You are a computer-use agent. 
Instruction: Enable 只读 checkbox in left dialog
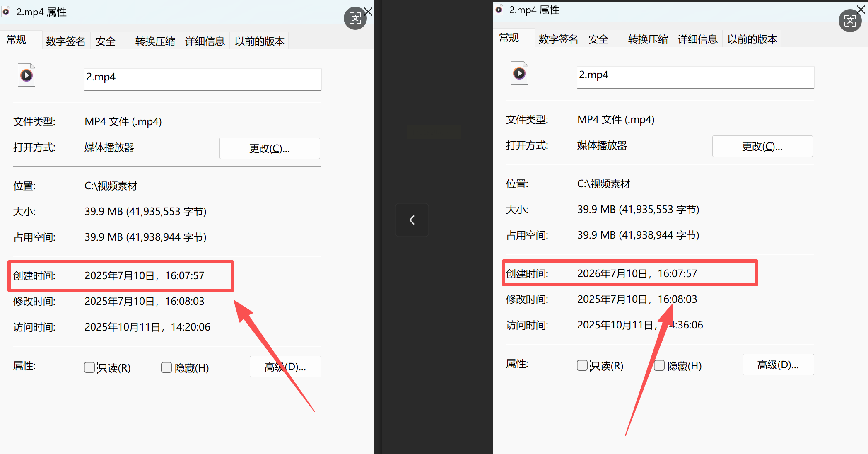pyautogui.click(x=89, y=367)
